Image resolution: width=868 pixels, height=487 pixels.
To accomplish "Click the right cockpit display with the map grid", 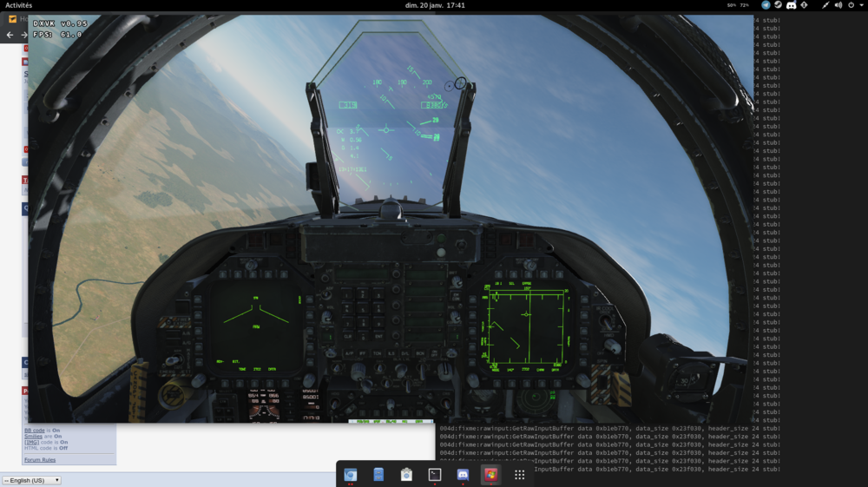I will coord(525,328).
